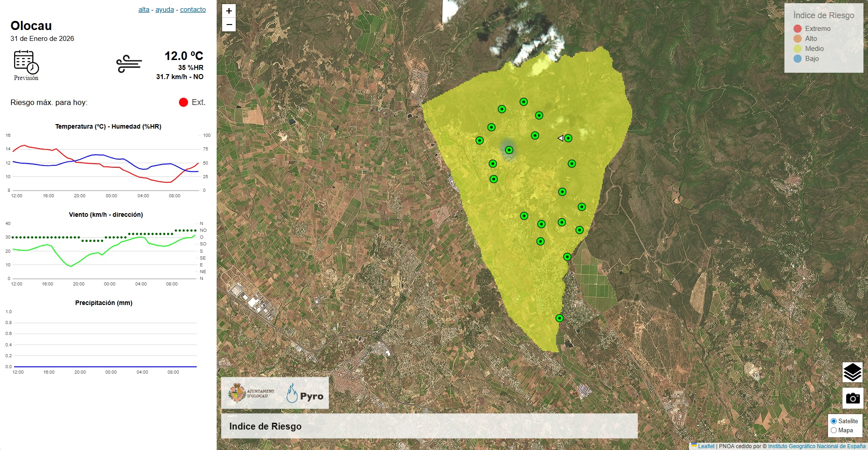Click the white wind direction arrow marker
The width and height of the screenshot is (868, 450).
pos(561,138)
